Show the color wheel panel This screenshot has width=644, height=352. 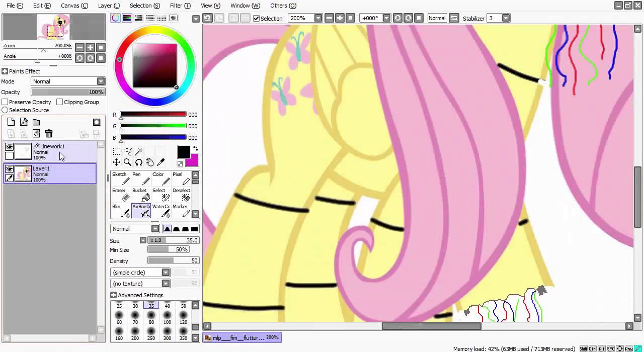click(116, 18)
